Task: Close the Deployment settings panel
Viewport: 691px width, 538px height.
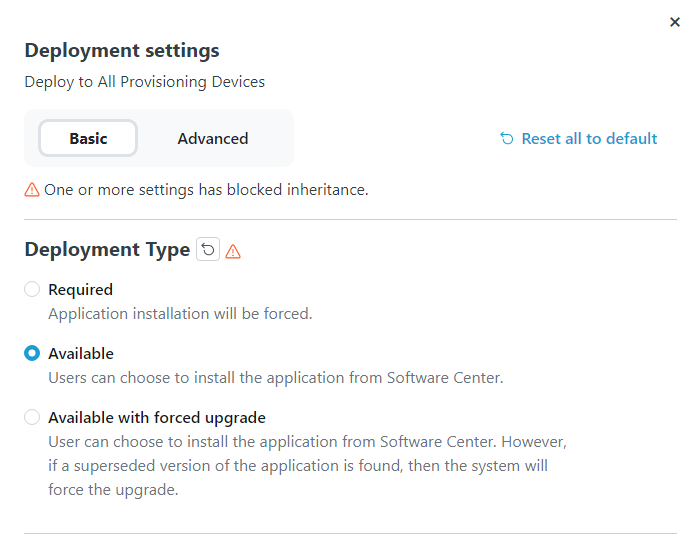Action: click(675, 22)
